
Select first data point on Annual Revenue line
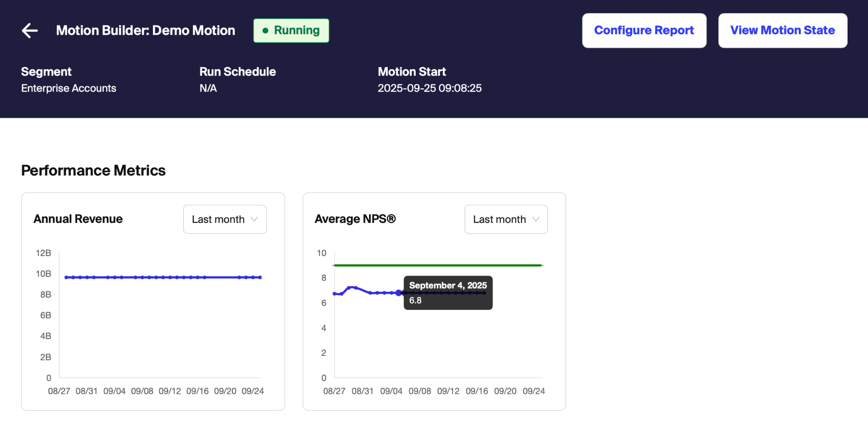67,277
